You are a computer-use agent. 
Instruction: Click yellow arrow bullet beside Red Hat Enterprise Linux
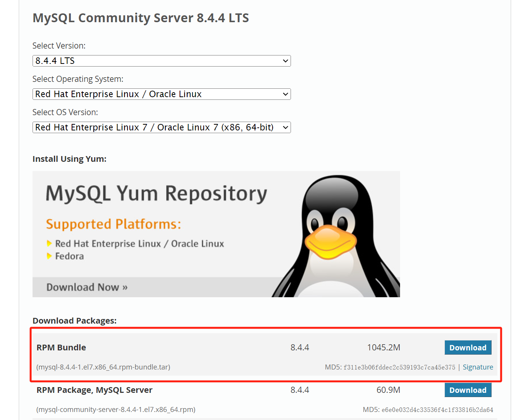(49, 243)
